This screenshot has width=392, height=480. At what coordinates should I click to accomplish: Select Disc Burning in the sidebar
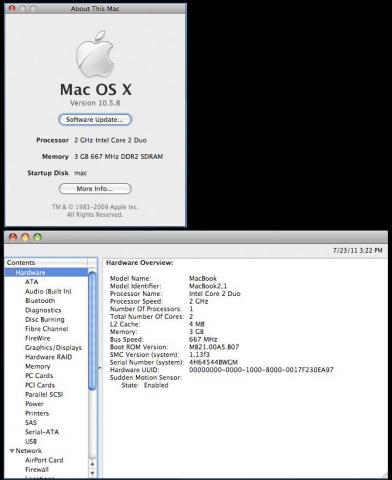45,319
